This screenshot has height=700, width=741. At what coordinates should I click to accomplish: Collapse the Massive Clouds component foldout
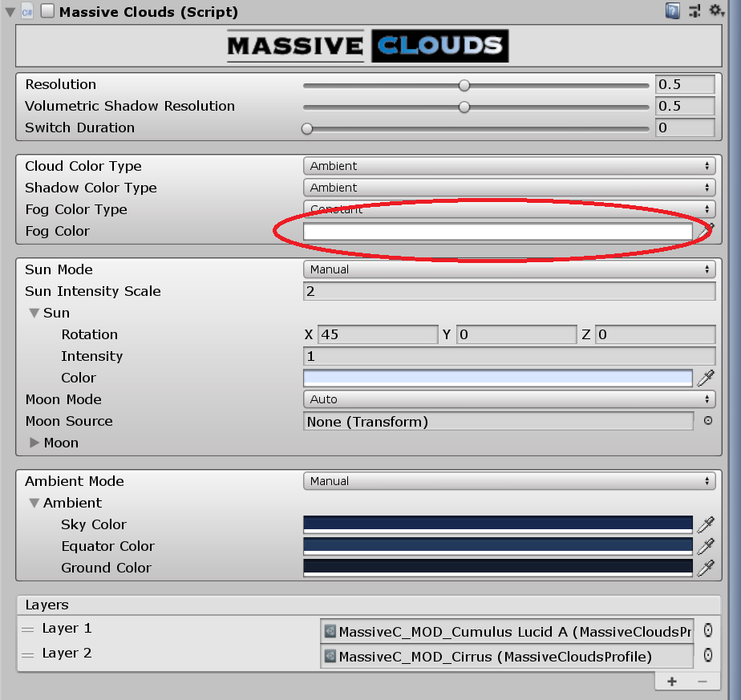pyautogui.click(x=10, y=12)
